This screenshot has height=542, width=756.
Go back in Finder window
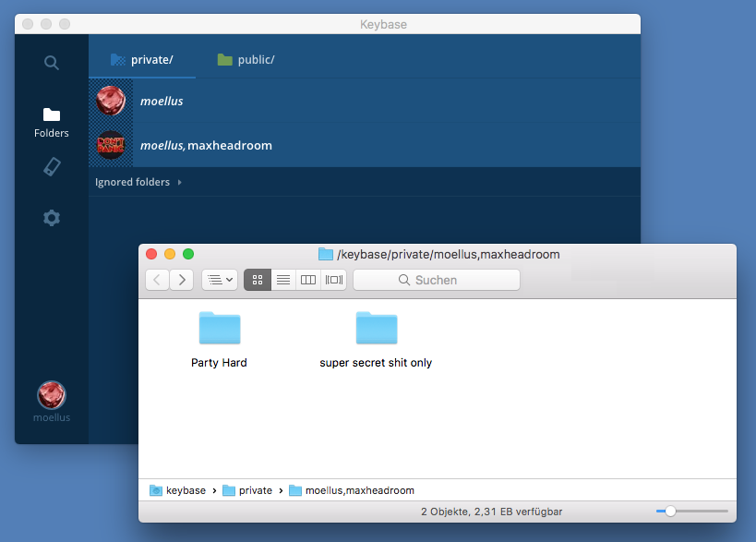point(157,280)
